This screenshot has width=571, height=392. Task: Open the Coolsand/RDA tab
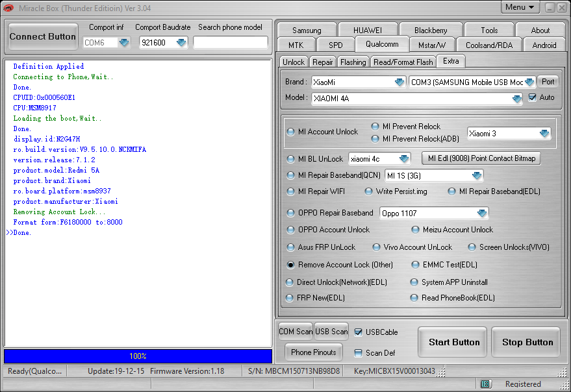(x=489, y=45)
